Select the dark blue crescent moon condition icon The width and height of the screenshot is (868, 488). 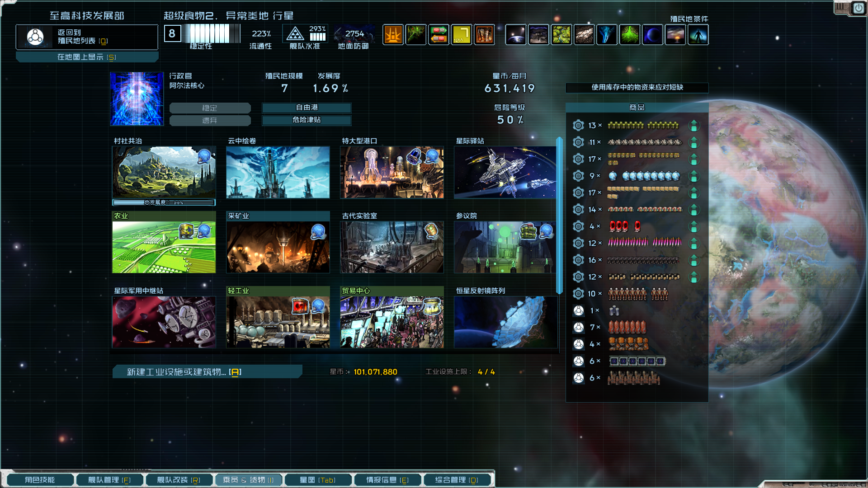click(x=652, y=34)
